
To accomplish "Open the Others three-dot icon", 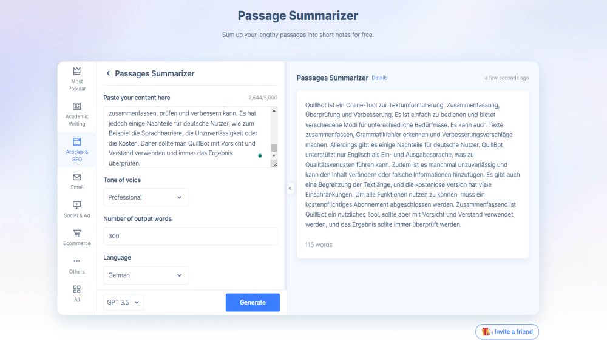I will [x=76, y=261].
